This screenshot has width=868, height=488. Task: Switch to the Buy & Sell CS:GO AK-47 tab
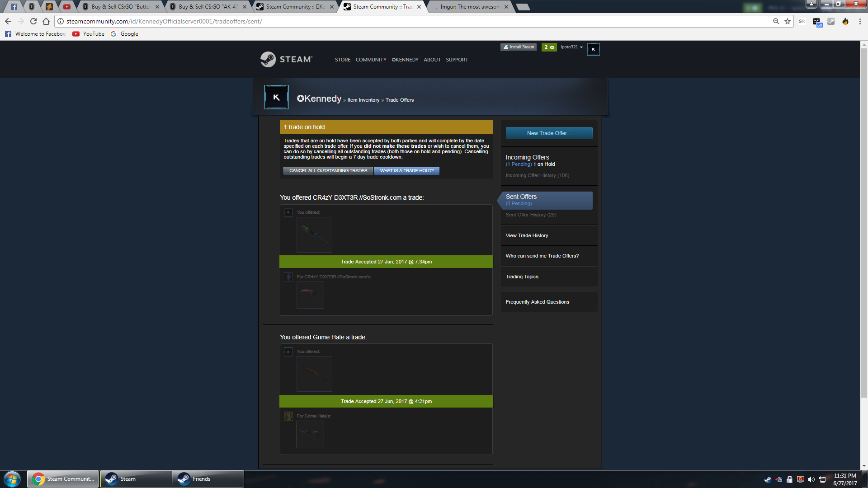point(208,7)
